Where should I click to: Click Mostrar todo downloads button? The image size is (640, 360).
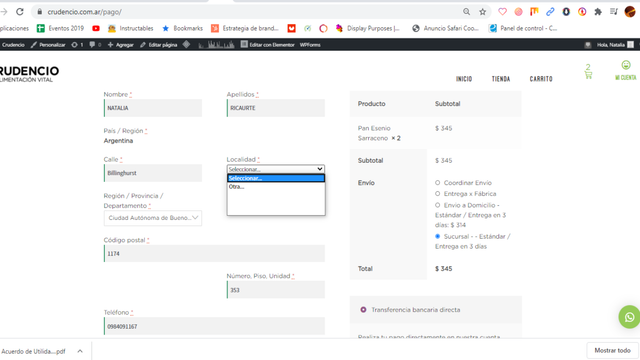[612, 351]
